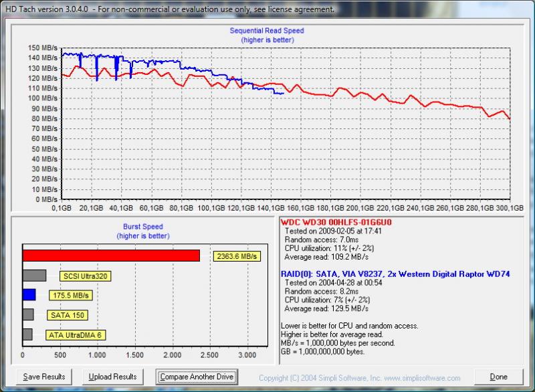Click 'MB/s = 1,000,000 bytes per second' text

[338, 343]
